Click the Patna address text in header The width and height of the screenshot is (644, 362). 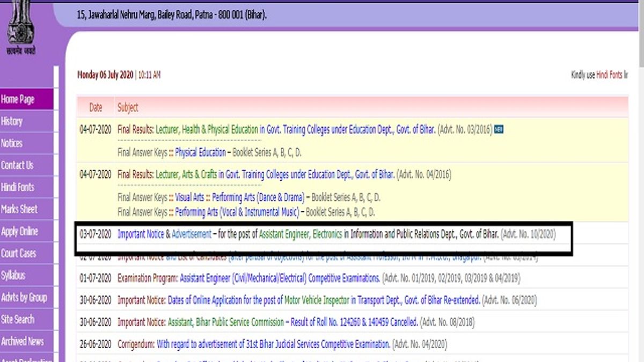click(x=172, y=15)
